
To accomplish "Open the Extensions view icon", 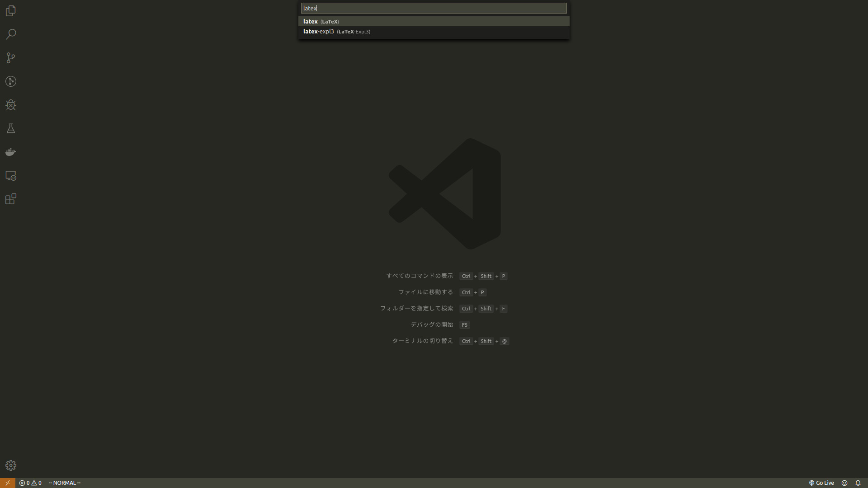I will tap(11, 199).
